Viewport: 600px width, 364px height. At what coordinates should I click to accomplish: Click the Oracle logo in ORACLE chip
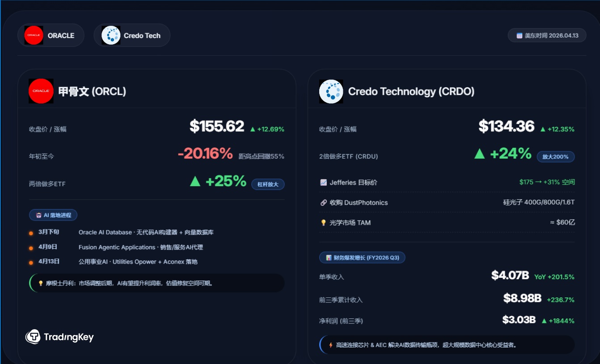click(34, 35)
